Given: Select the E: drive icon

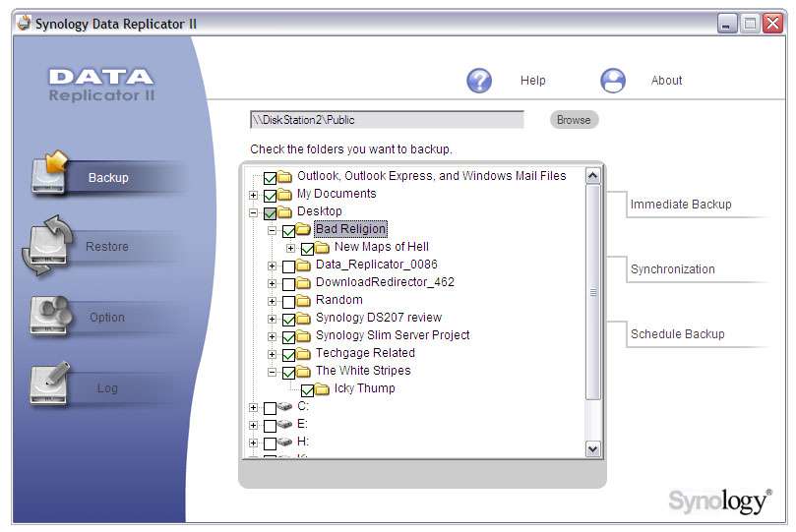Looking at the screenshot, I should pyautogui.click(x=285, y=424).
